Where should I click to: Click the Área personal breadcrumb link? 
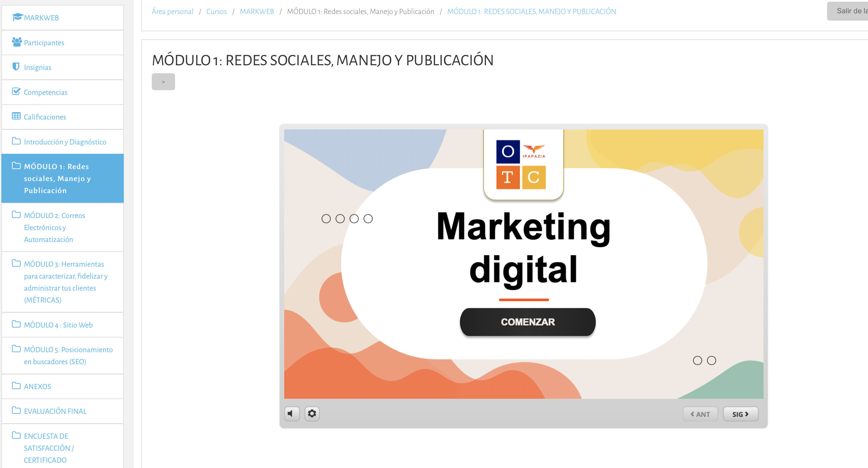(x=172, y=11)
